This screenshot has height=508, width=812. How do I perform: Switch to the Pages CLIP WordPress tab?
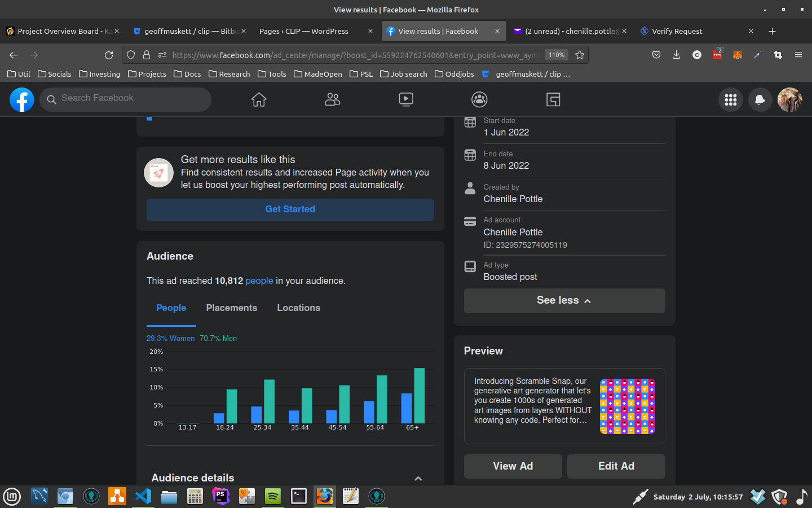tap(316, 31)
